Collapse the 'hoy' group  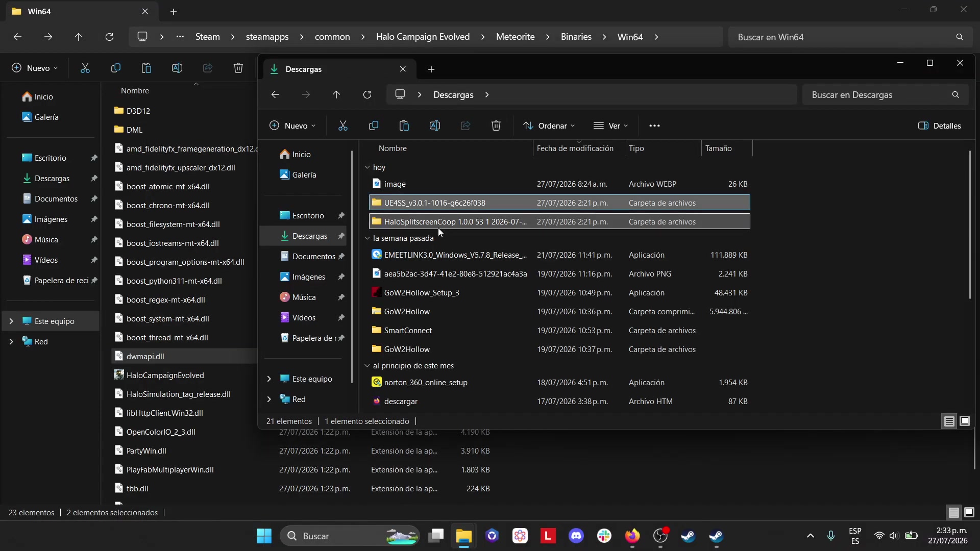coord(367,167)
